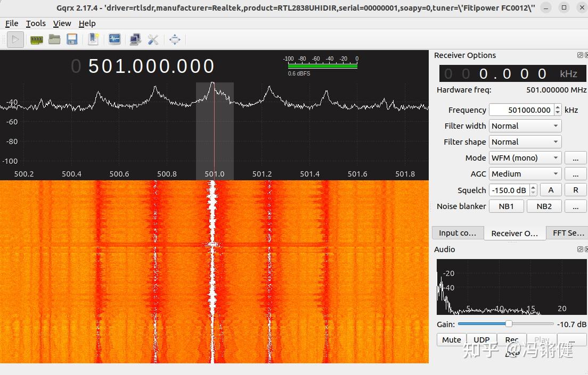This screenshot has height=375, width=588.
Task: Start DSP processing with the play button
Action: (15, 39)
